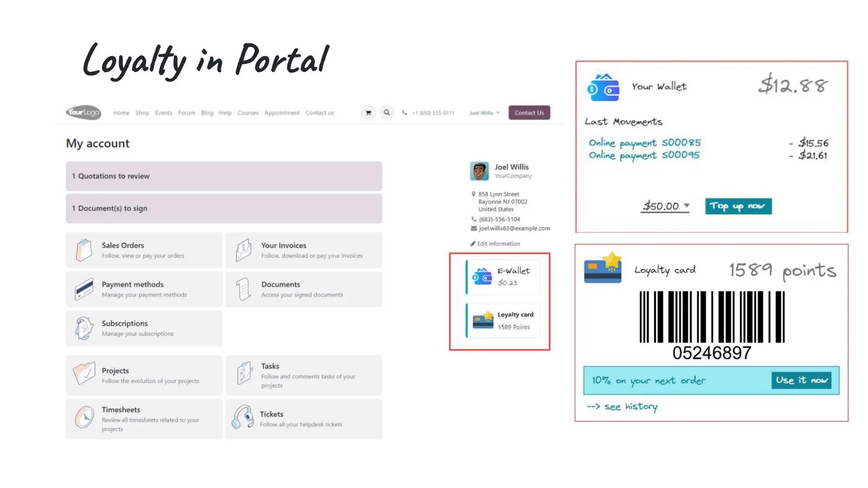Open the Blog menu item
Screen dimensions: 868x488
coord(207,113)
